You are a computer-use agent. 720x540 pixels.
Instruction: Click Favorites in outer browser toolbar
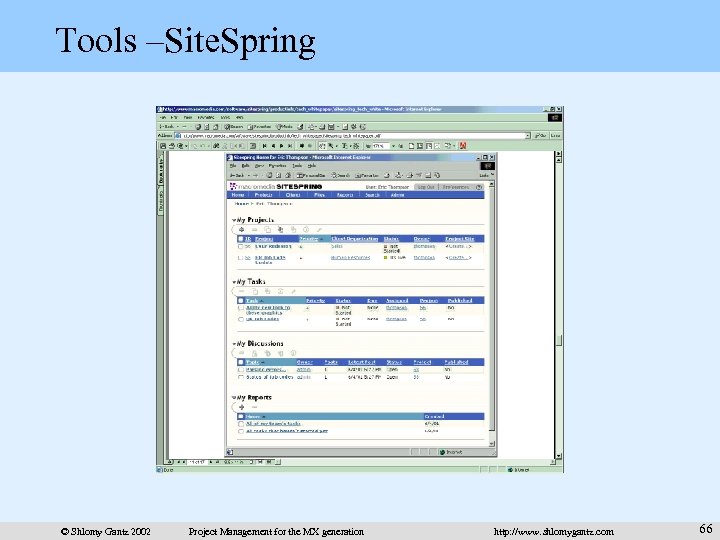(259, 127)
